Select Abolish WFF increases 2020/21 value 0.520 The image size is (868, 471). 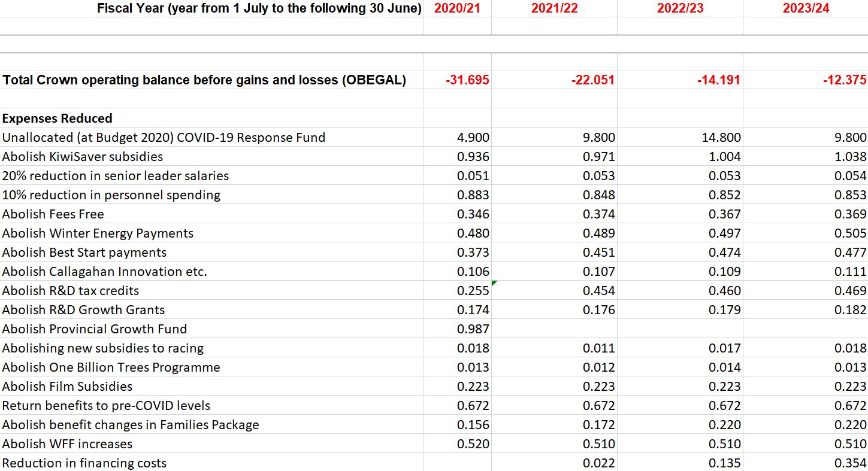473,444
